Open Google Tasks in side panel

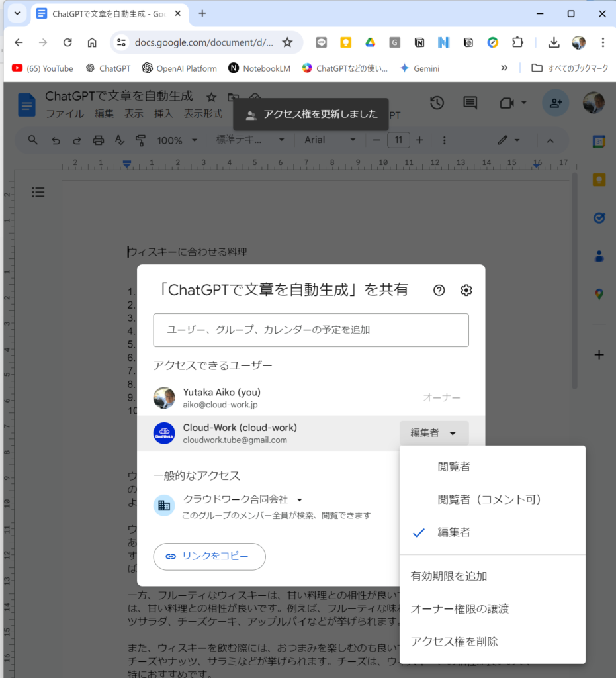click(x=599, y=218)
